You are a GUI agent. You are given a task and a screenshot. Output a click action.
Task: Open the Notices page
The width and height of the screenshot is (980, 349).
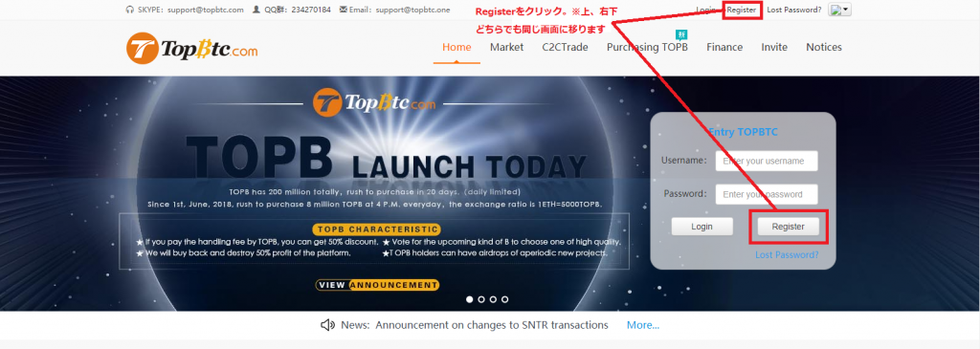tap(824, 48)
